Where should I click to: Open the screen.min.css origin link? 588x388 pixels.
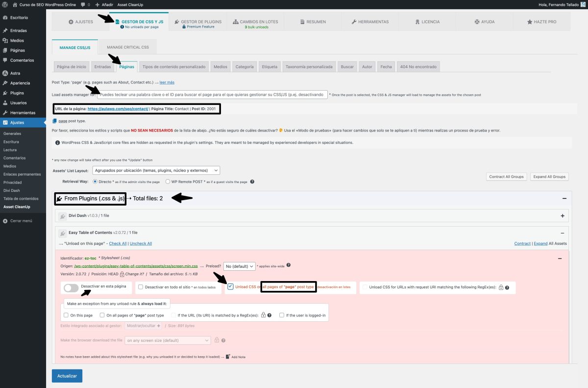pos(136,266)
